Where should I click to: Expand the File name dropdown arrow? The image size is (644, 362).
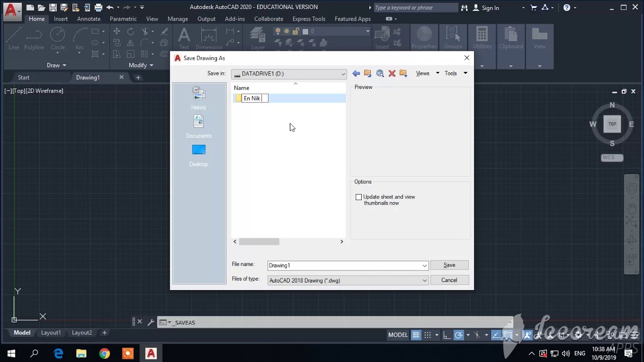(x=425, y=265)
